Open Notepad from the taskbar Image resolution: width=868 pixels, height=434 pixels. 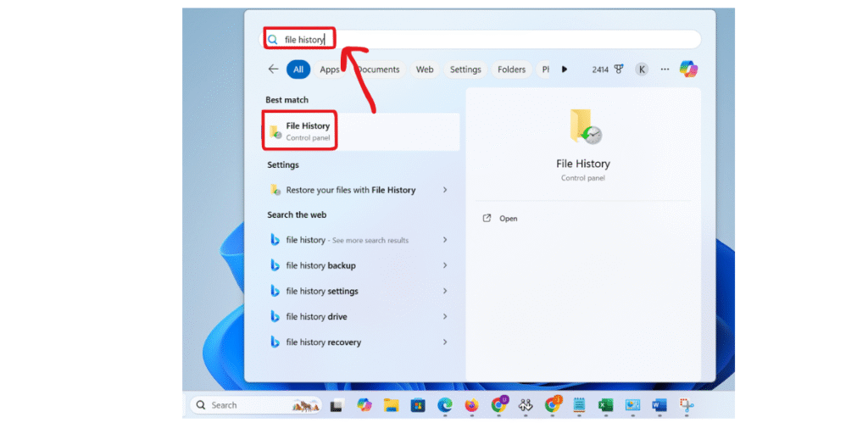pos(579,406)
